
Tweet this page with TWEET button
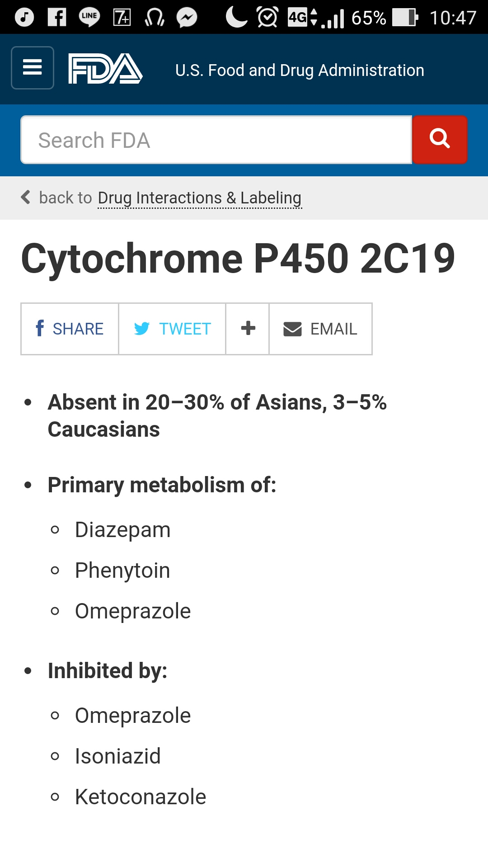click(x=172, y=329)
